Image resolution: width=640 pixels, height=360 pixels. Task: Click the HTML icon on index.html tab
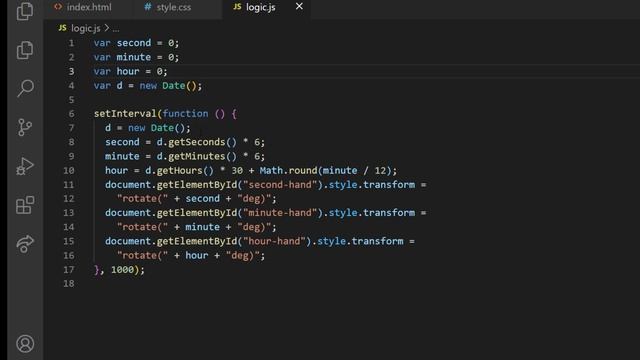pos(58,7)
